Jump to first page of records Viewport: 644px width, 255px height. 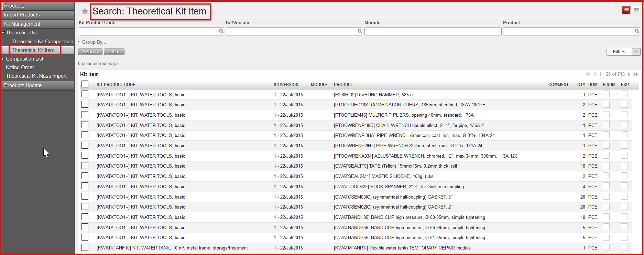[588, 74]
